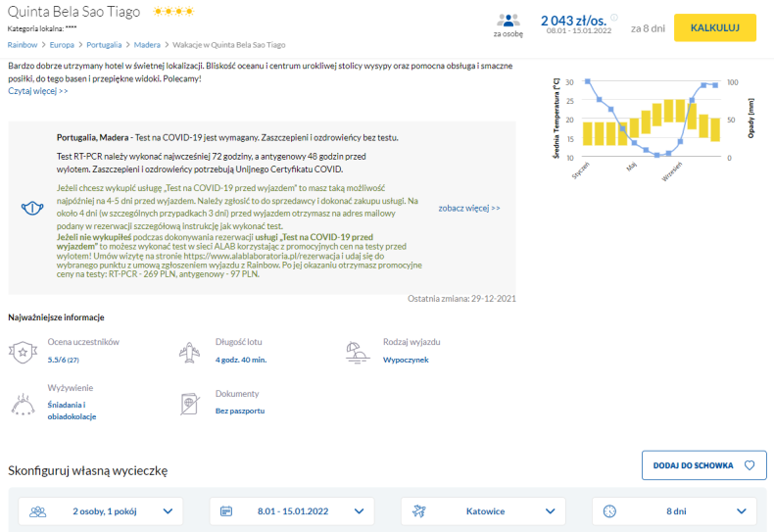The image size is (774, 532).
Task: Click the '08.01 - 15.01.2022' date under price
Action: (x=578, y=31)
